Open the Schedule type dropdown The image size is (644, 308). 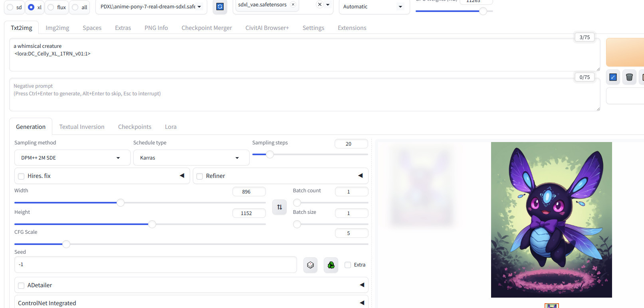click(191, 158)
